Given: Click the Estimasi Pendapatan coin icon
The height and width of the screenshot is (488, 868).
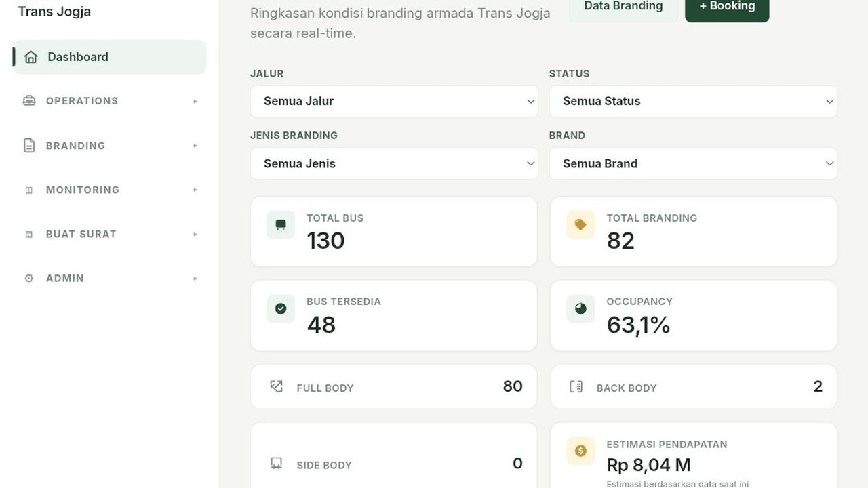Looking at the screenshot, I should 580,451.
